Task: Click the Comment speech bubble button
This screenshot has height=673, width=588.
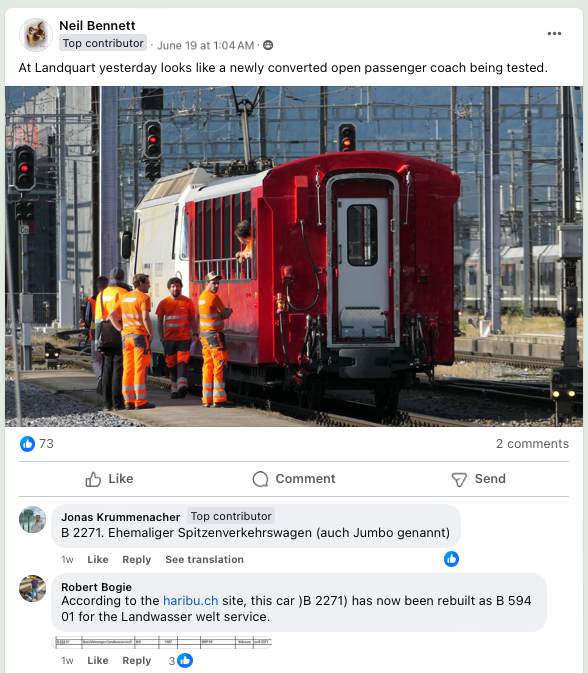Action: pyautogui.click(x=294, y=479)
